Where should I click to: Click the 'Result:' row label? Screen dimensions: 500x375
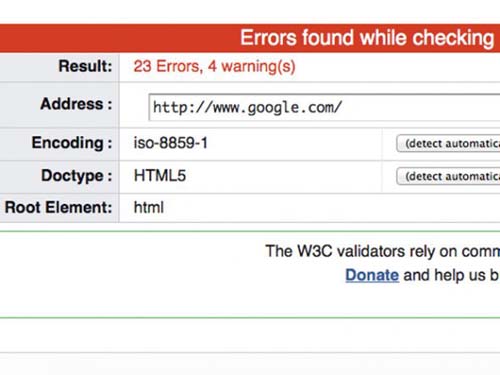(85, 66)
